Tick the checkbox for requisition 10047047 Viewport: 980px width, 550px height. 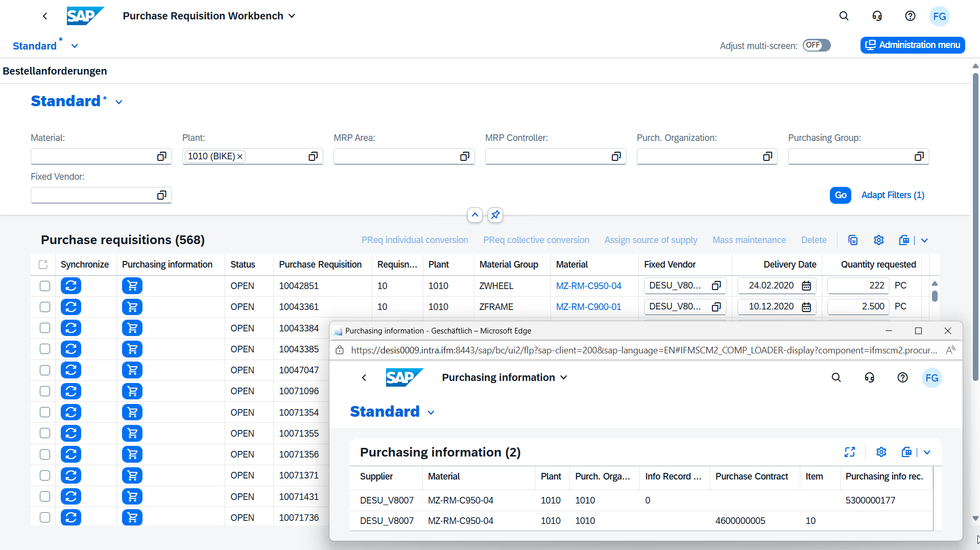(45, 370)
